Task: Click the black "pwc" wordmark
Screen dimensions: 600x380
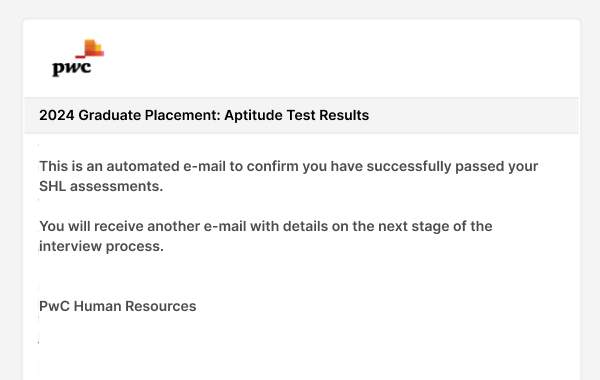Action: (x=72, y=68)
